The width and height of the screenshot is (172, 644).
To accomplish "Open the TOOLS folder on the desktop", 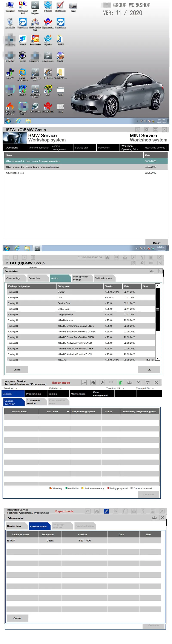I will (60, 40).
